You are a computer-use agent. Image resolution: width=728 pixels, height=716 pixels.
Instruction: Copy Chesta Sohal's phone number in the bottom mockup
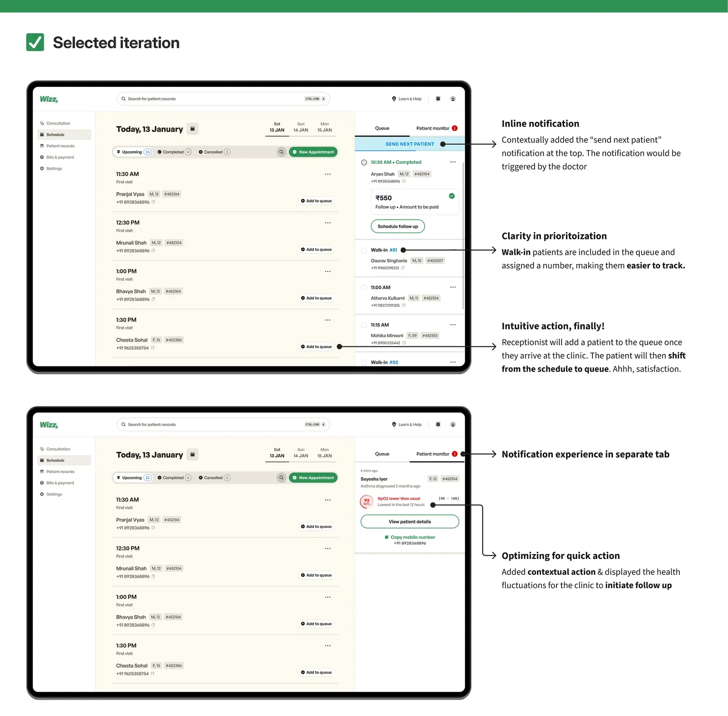[x=152, y=674]
